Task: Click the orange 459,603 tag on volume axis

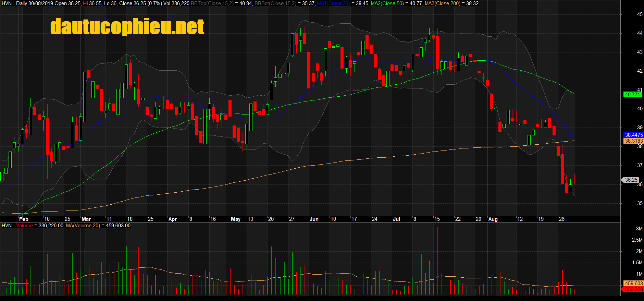Action: pos(634,284)
